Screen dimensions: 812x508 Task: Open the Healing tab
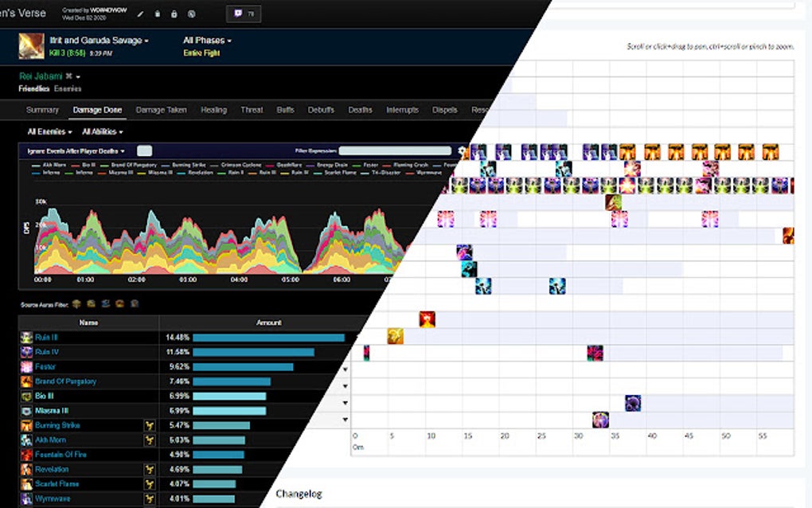tap(213, 110)
